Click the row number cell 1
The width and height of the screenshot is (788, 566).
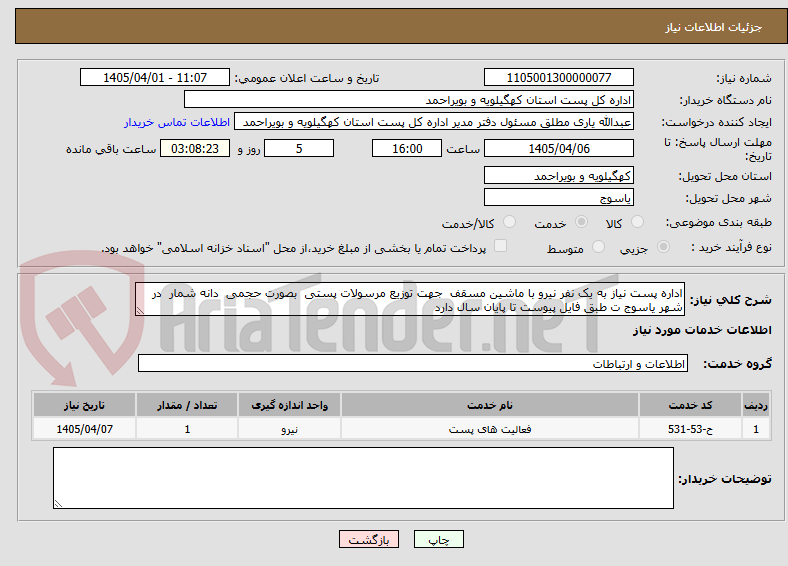[756, 429]
